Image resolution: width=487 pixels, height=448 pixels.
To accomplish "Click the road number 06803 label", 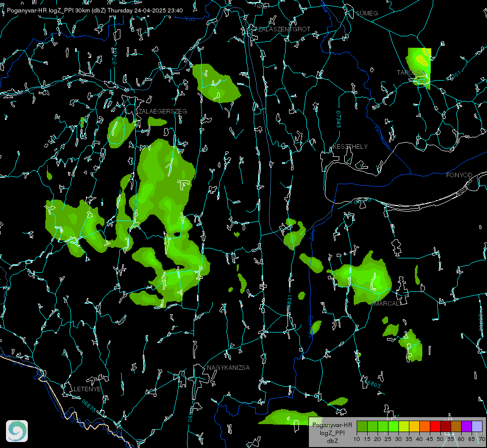I will [x=373, y=383].
